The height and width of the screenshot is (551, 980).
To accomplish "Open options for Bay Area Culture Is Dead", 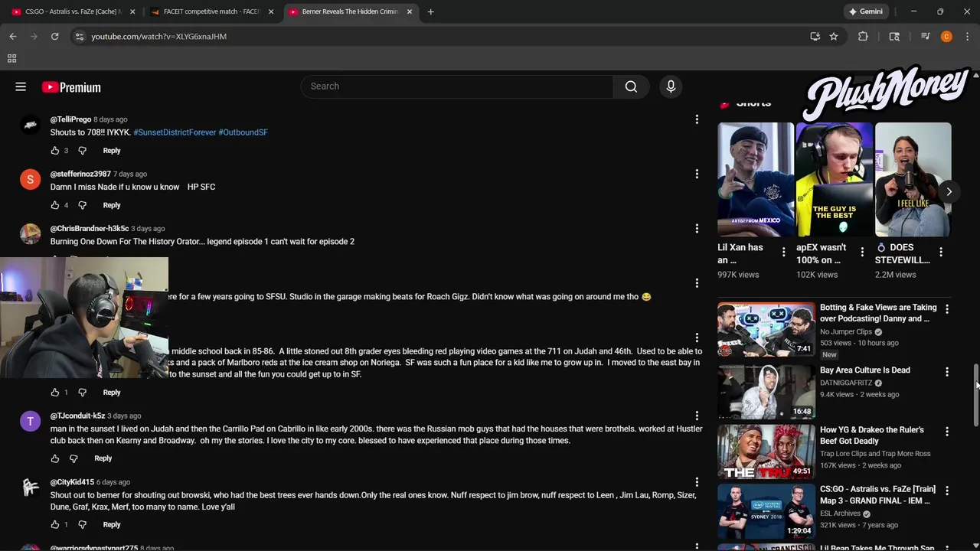I will 947,372.
